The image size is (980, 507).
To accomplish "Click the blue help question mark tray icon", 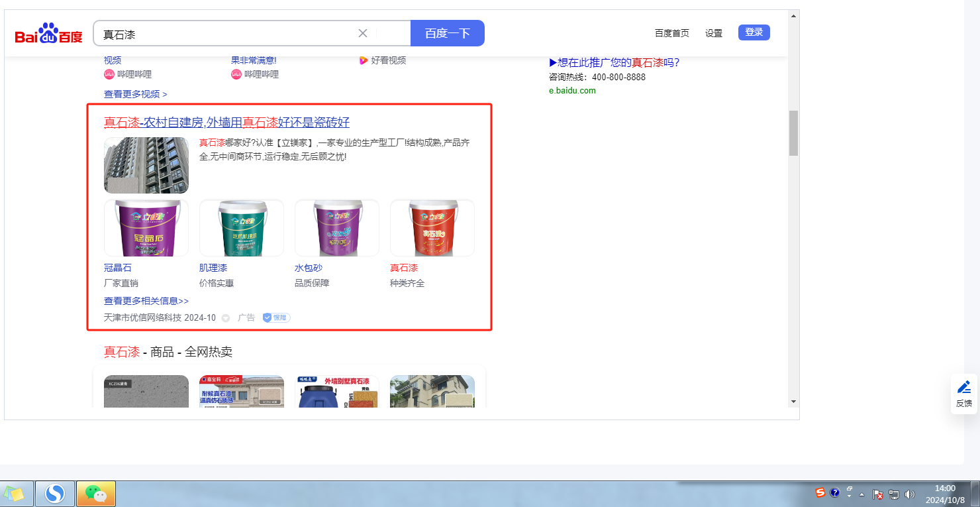I will (x=835, y=493).
